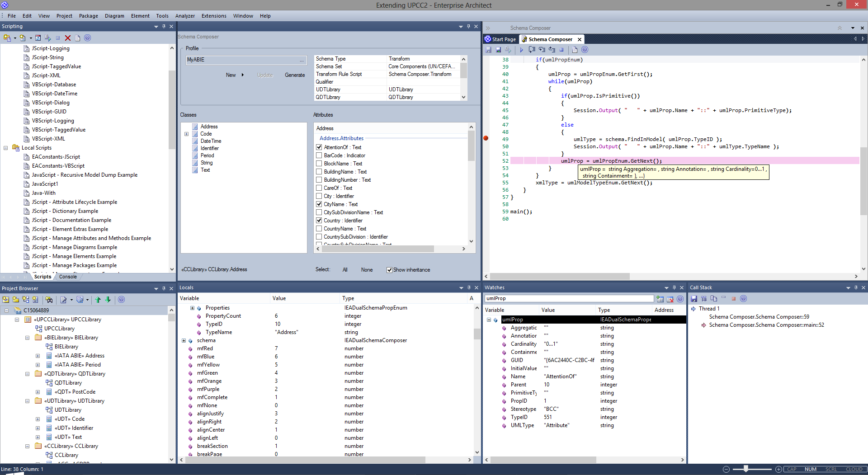
Task: Uncheck the AttentionOf : Text attribute
Action: 319,147
